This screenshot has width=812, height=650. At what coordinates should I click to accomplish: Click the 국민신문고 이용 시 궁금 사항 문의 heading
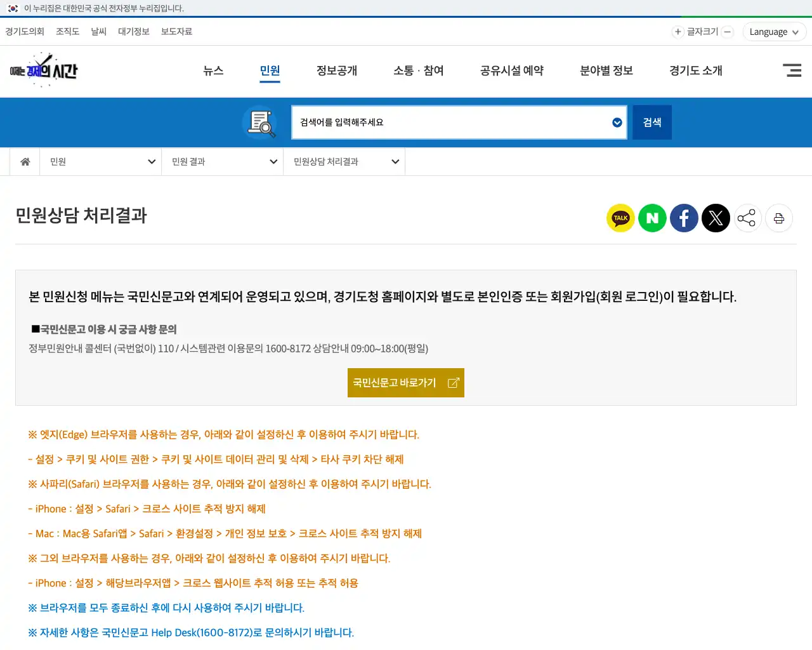[x=104, y=329]
